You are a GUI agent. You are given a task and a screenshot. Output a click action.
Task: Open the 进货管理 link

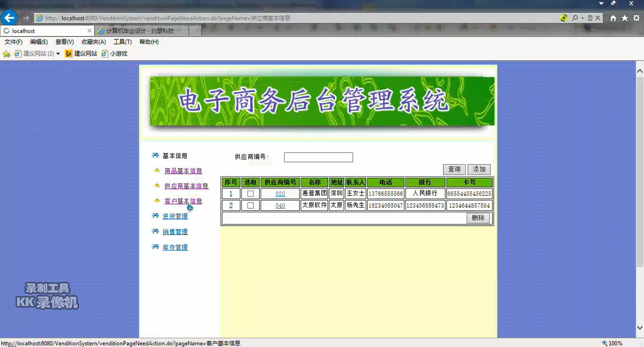click(175, 216)
